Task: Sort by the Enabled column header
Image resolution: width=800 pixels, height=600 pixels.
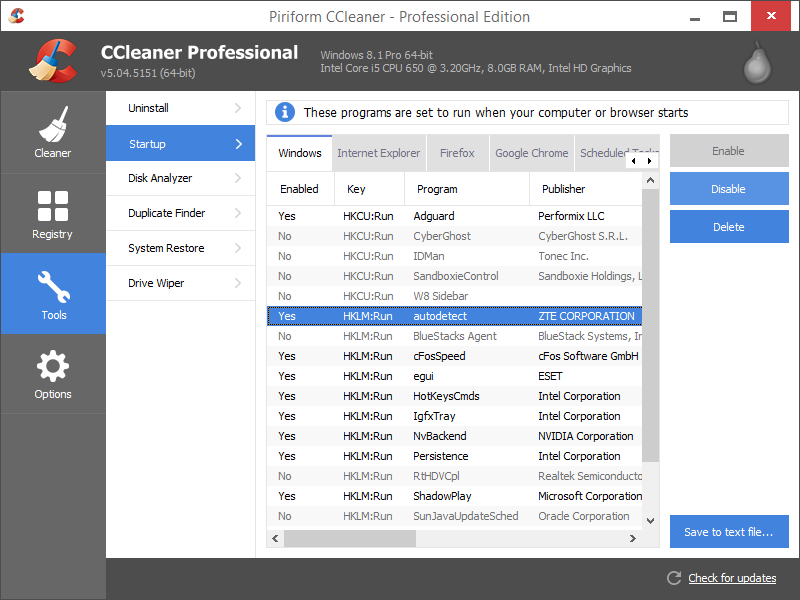Action: [x=300, y=189]
